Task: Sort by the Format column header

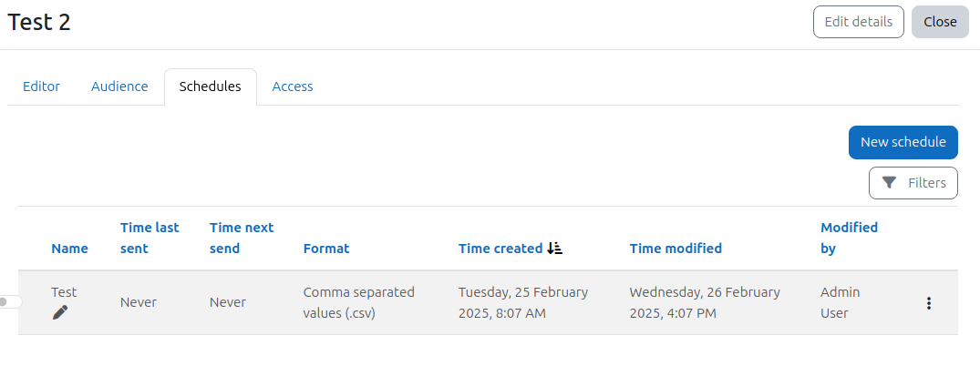Action: click(326, 248)
